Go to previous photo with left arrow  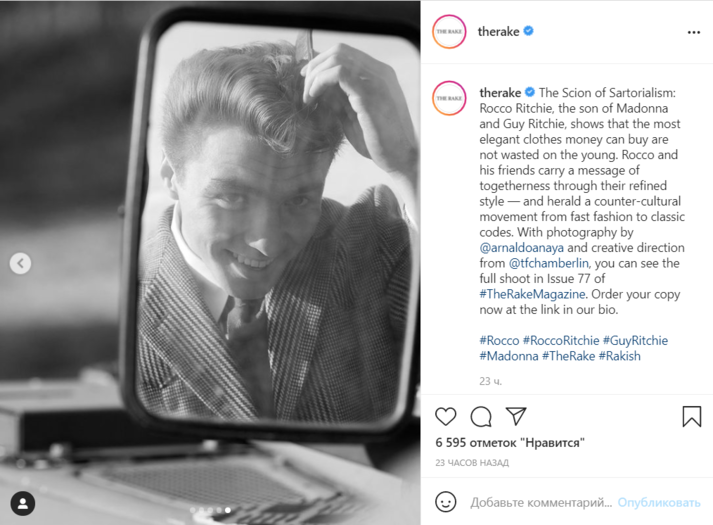(x=20, y=263)
